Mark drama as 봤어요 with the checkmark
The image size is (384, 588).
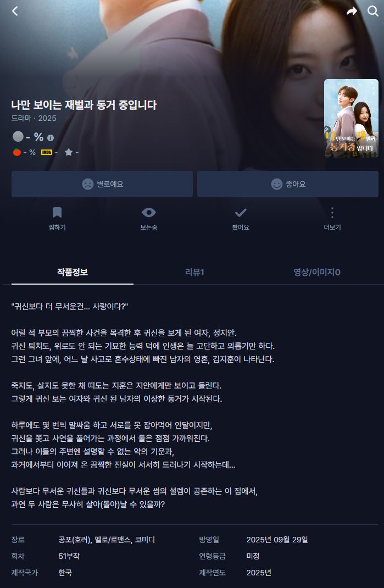[x=241, y=219]
